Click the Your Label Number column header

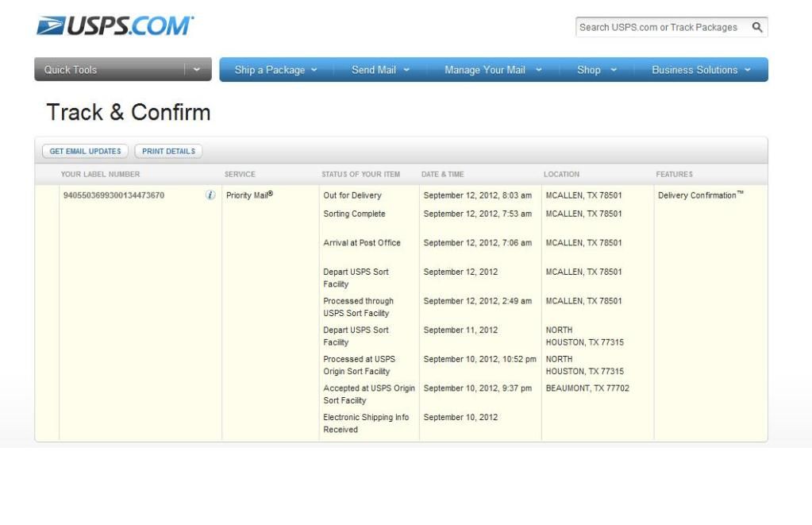tap(100, 174)
